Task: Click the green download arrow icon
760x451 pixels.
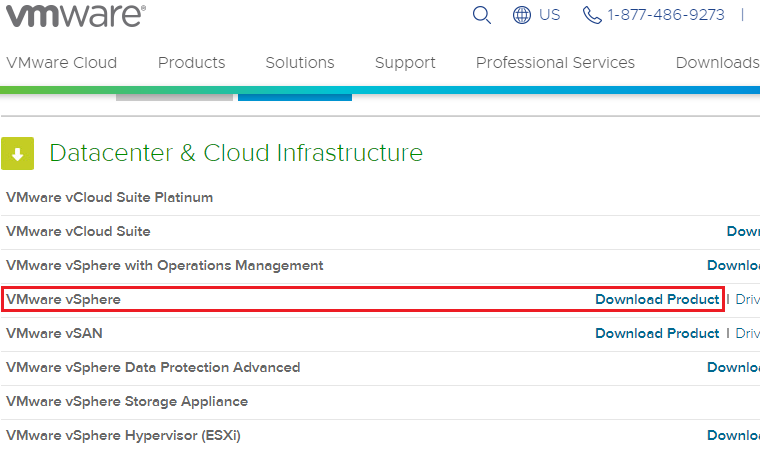Action: pyautogui.click(x=17, y=153)
